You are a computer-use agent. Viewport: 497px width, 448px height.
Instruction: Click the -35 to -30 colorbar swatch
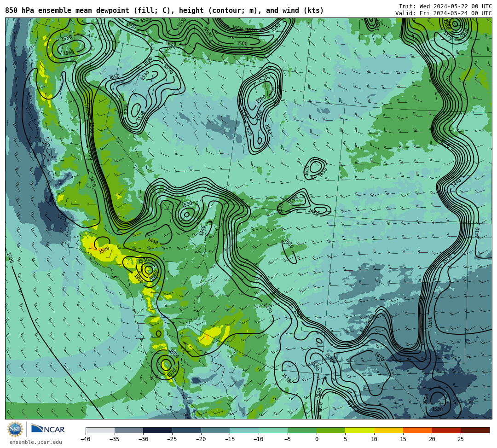point(129,430)
